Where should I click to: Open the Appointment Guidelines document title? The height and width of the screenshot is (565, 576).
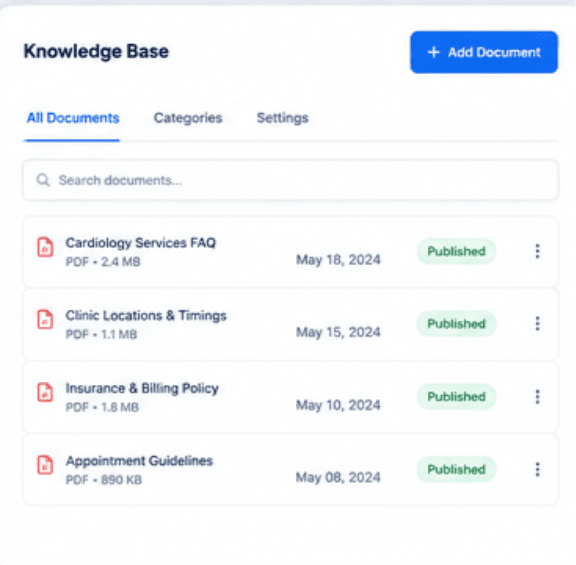pyautogui.click(x=139, y=461)
